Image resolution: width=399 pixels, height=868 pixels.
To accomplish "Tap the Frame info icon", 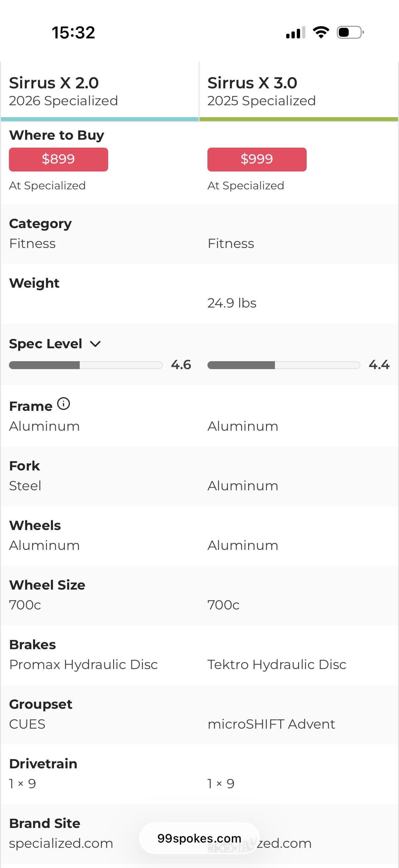I will 63,404.
